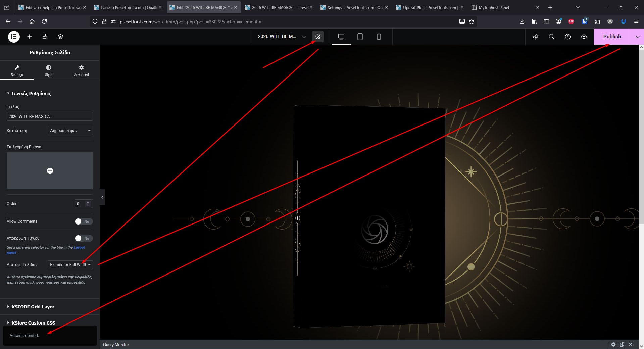Select the Style panel tab
644x349 pixels.
(49, 70)
